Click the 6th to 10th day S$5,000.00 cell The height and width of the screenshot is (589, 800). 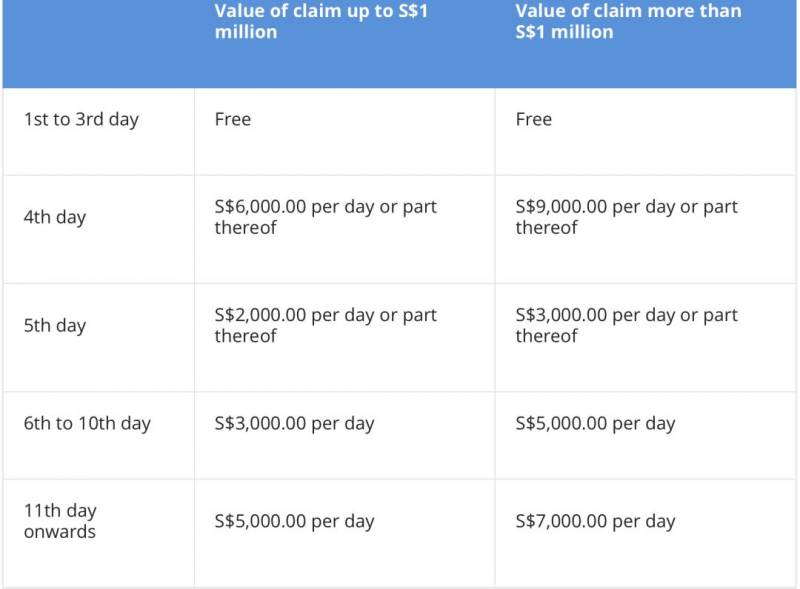[x=595, y=423]
